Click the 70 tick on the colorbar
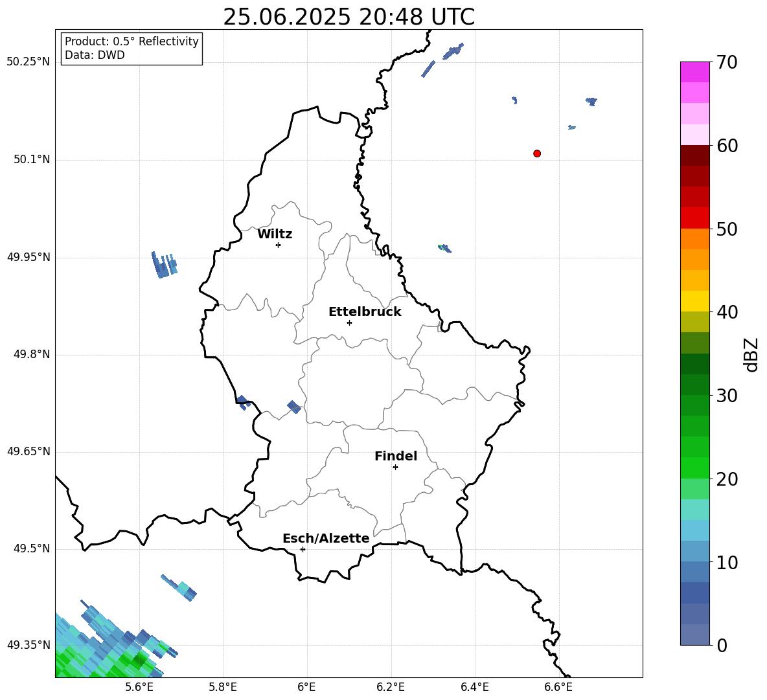The height and width of the screenshot is (700, 767). tap(727, 63)
